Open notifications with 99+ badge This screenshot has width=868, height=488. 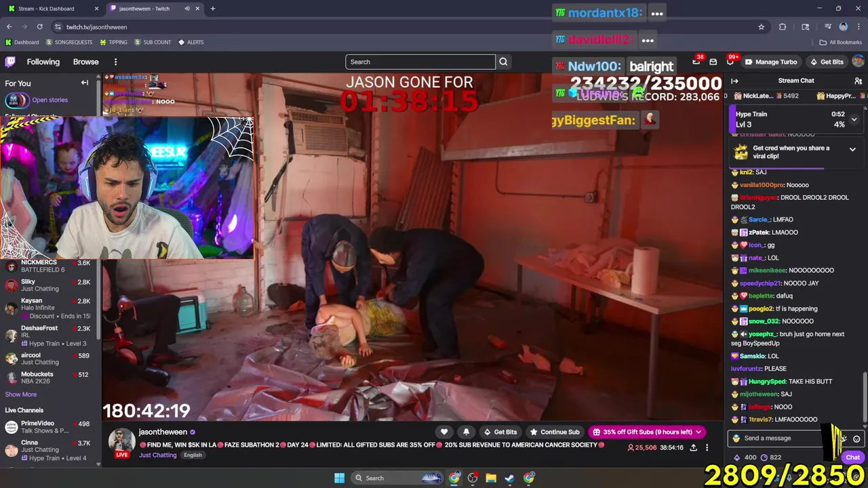tap(730, 62)
